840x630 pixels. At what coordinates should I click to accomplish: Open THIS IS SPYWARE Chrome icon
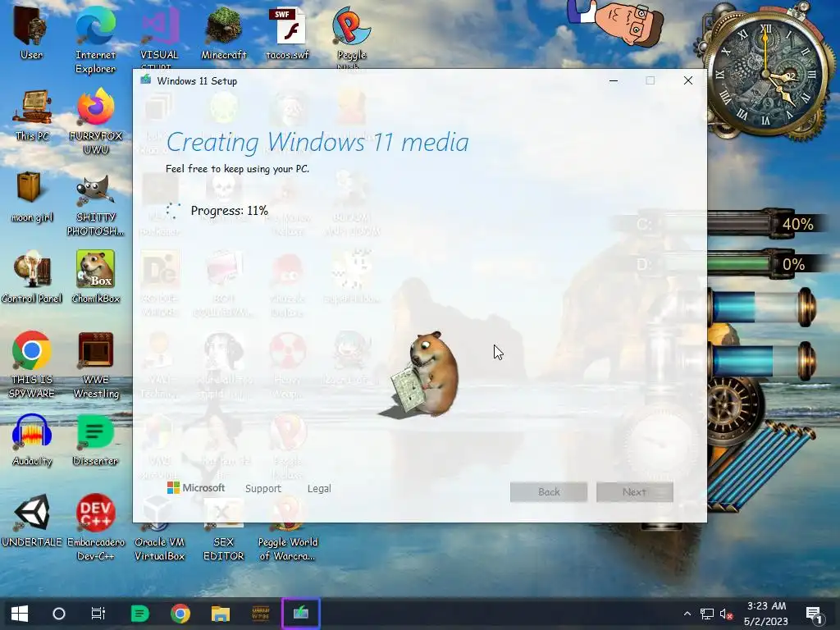[x=32, y=364]
